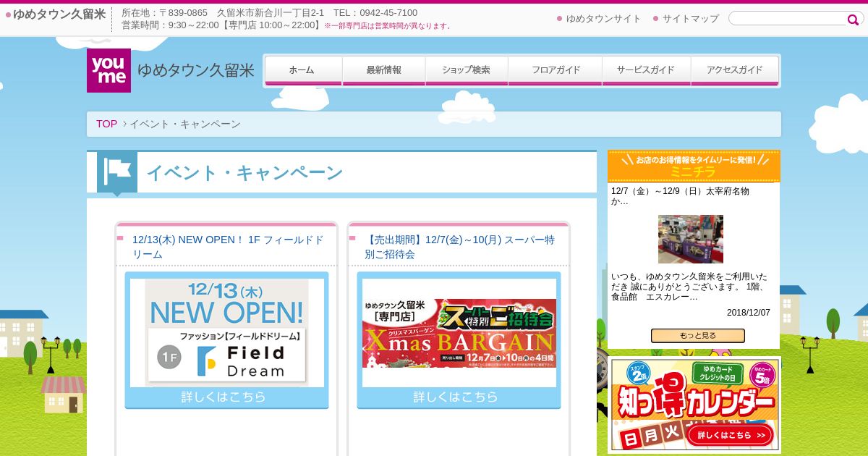Click the もっと見る button
This screenshot has height=456, width=868.
coord(698,336)
